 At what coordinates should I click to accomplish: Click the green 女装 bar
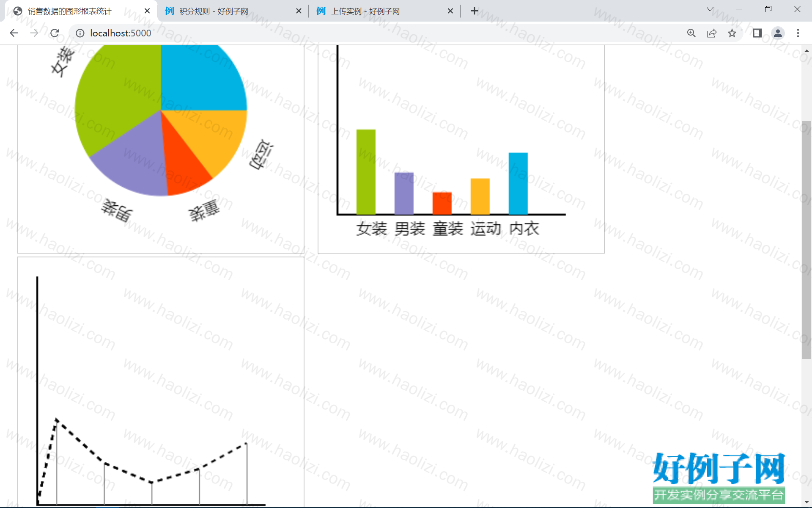pos(366,172)
